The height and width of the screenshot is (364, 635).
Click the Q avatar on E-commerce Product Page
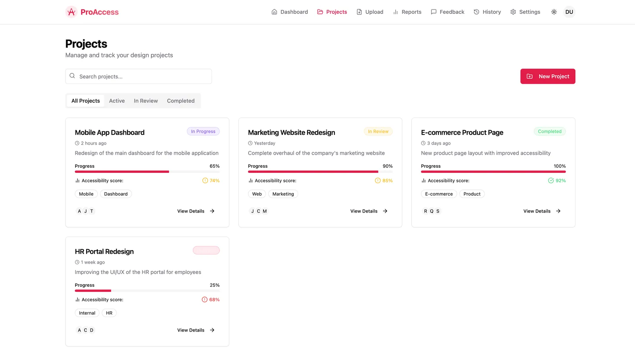coord(432,211)
